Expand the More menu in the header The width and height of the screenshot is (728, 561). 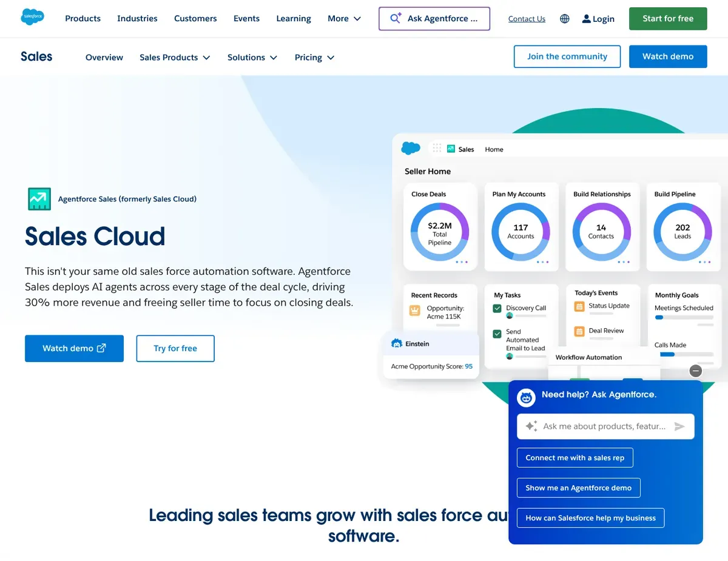click(343, 19)
